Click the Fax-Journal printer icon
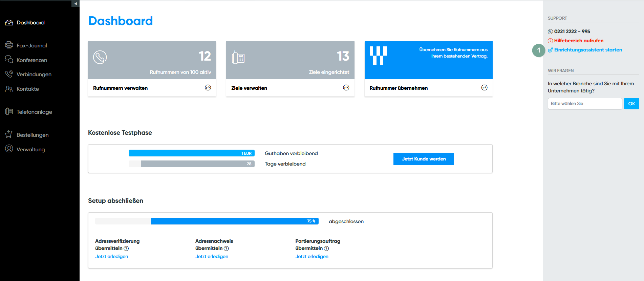Viewport: 644px width, 281px height. click(9, 45)
